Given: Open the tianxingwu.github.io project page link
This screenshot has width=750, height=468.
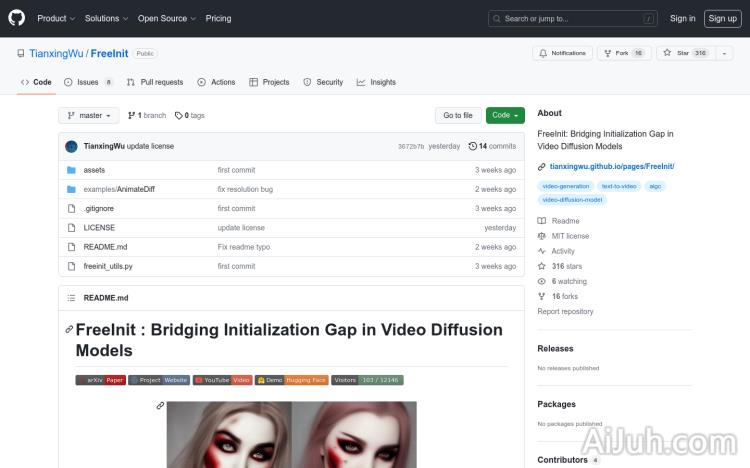Looking at the screenshot, I should [611, 166].
